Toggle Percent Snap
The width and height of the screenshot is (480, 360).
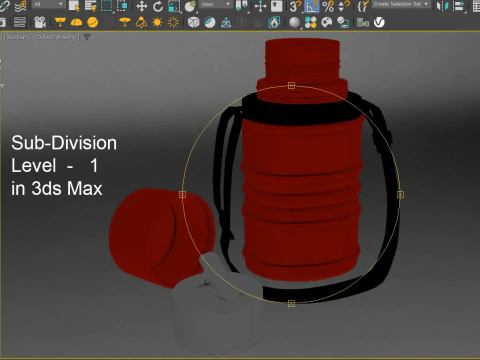(x=328, y=6)
